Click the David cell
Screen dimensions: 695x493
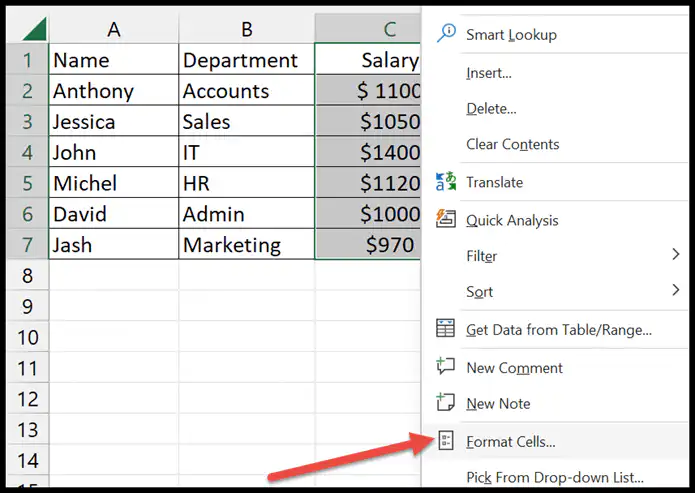113,213
